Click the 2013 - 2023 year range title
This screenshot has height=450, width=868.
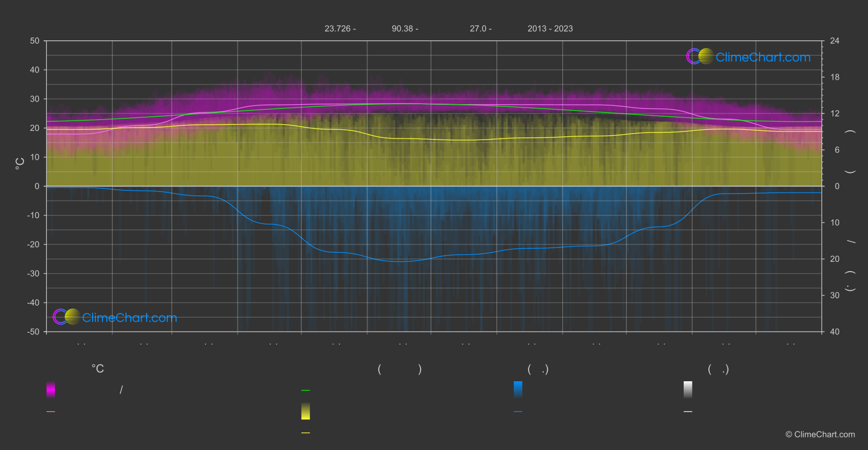click(x=550, y=29)
